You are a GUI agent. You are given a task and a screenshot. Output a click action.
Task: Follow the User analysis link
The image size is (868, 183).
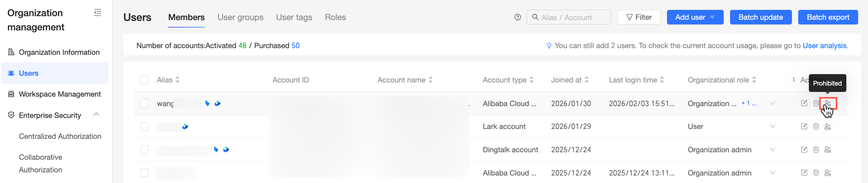pyautogui.click(x=824, y=46)
